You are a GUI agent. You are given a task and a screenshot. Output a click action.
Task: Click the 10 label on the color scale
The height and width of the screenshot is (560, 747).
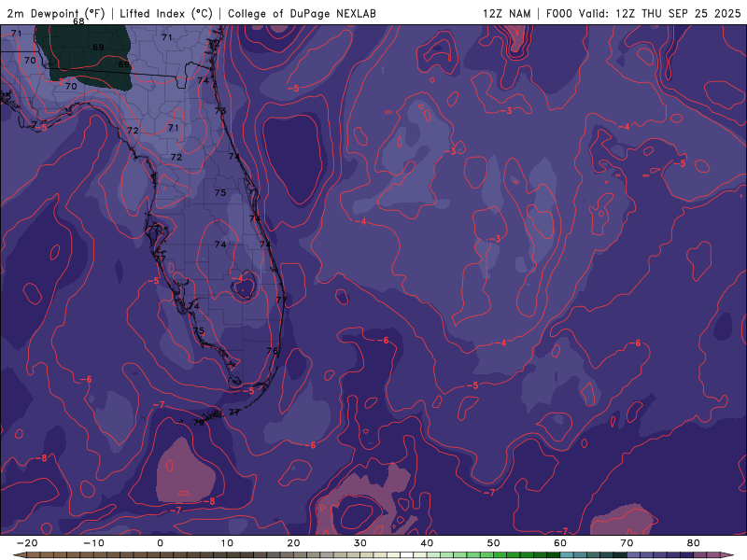227,543
